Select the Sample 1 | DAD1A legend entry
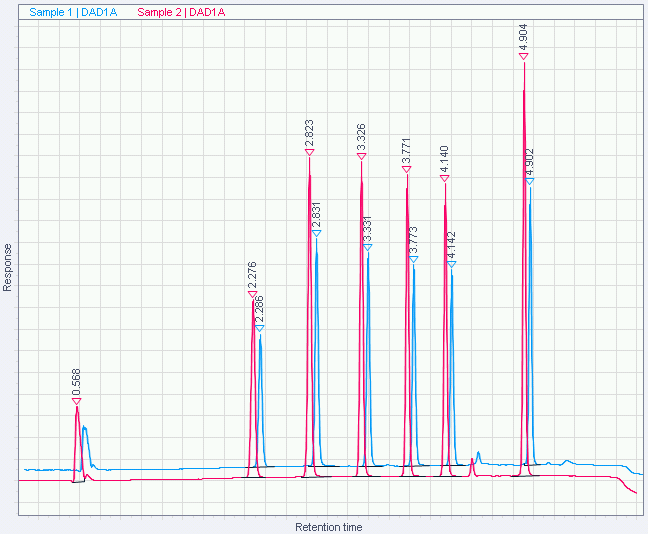This screenshot has height=534, width=648. [73, 12]
